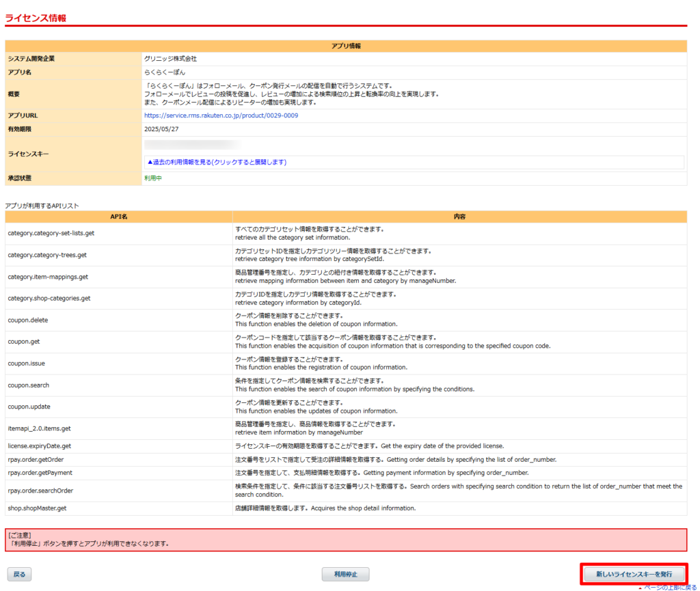Image resolution: width=700 pixels, height=591 pixels.
Task: Click the 利用中 approval status text
Action: (x=153, y=178)
